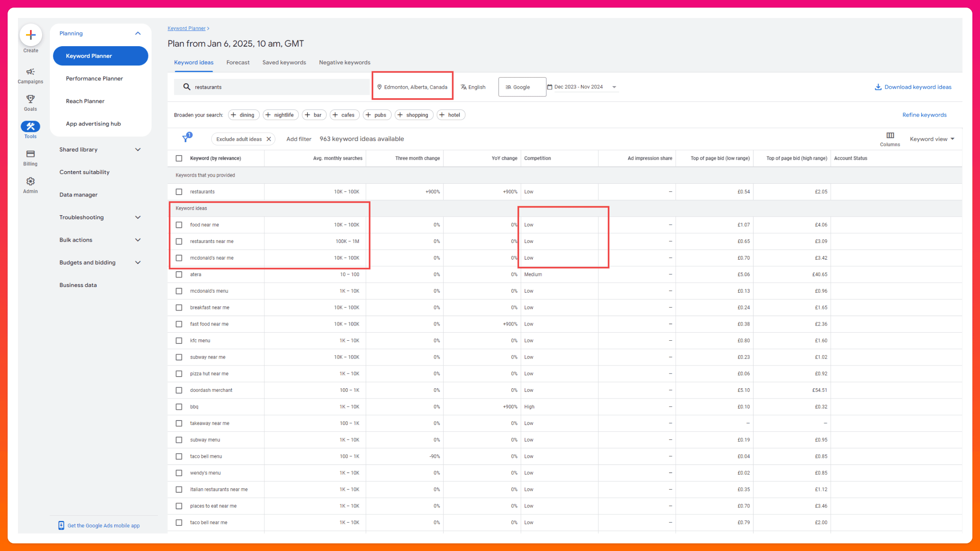Viewport: 980px width, 551px height.
Task: Open Reach Planner
Action: tap(85, 101)
